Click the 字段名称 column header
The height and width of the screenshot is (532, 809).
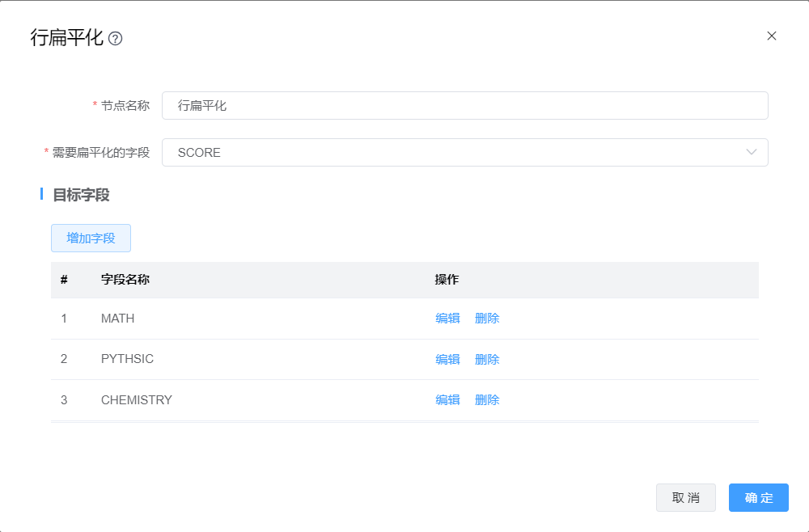coord(125,280)
